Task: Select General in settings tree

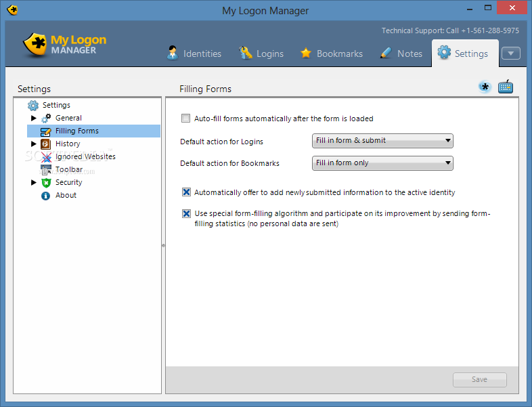Action: point(68,118)
